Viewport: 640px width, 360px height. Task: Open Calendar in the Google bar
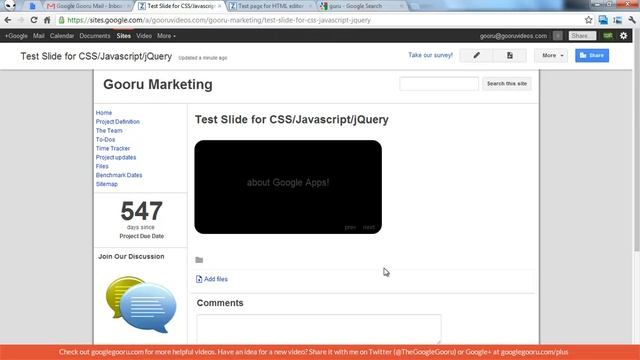click(62, 36)
